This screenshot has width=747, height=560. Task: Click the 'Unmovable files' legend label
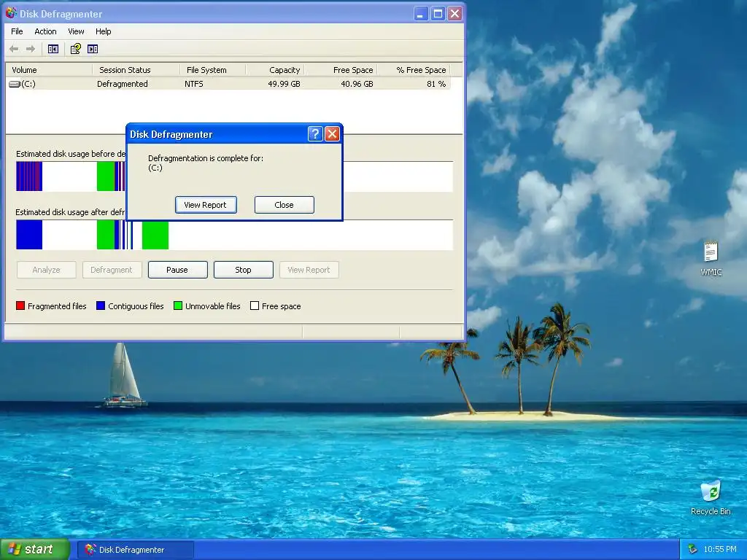[x=213, y=306]
